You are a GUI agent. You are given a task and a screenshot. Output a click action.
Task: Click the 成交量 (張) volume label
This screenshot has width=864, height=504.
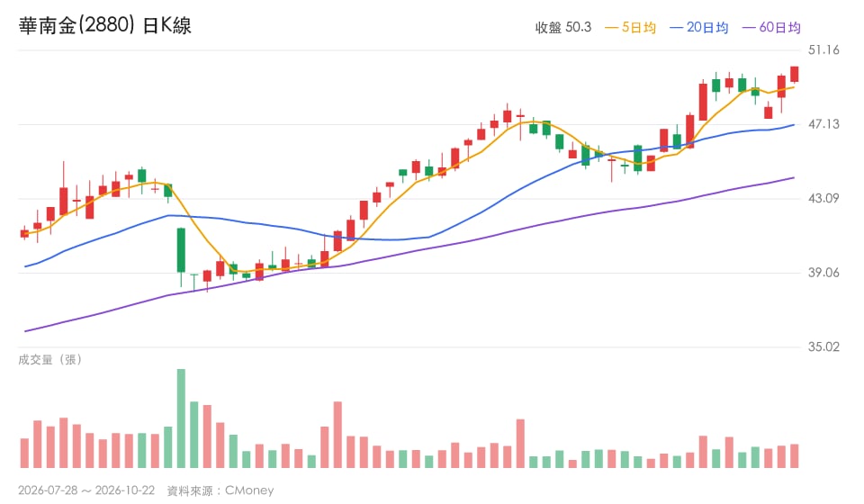(50, 360)
